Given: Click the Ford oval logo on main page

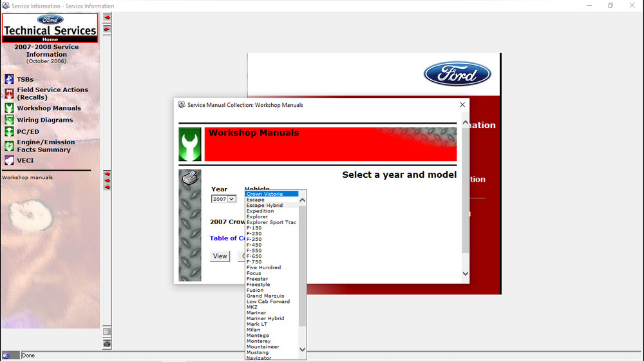Looking at the screenshot, I should pos(457,74).
